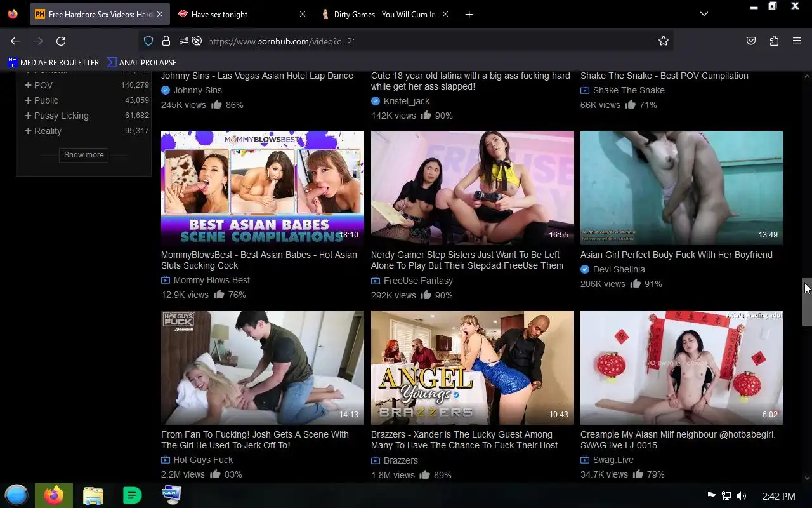Open the video thumbnail with 14:13 duration
The width and height of the screenshot is (812, 508).
tap(263, 368)
